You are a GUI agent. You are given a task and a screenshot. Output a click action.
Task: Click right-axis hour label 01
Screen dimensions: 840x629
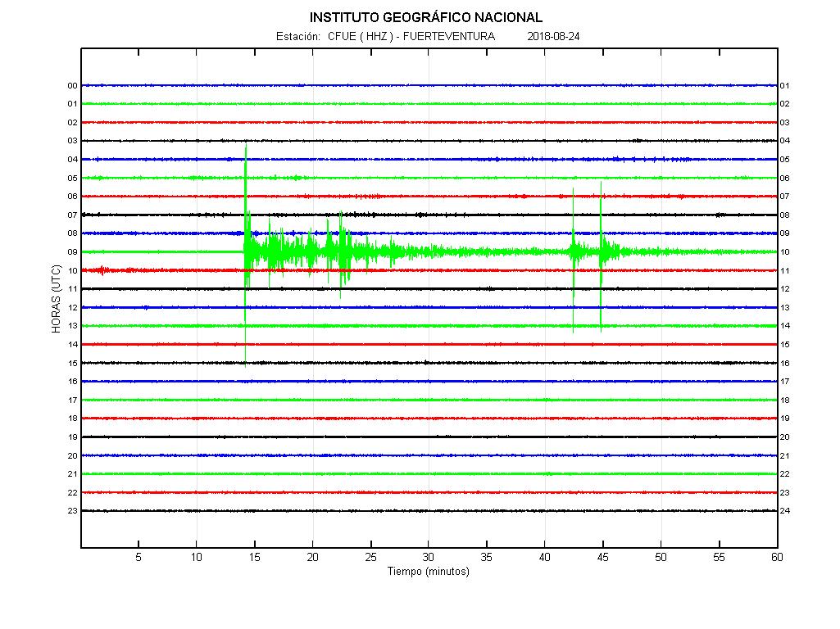click(785, 86)
